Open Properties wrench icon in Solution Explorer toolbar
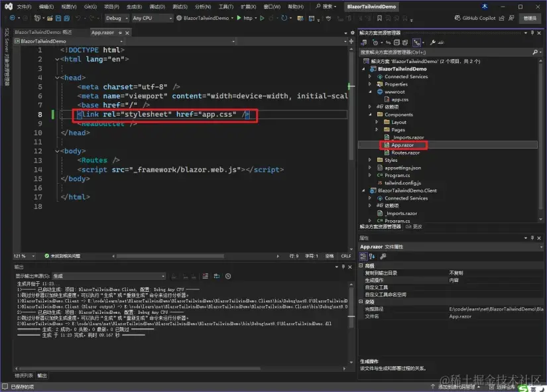This screenshot has width=547, height=392. 432,42
